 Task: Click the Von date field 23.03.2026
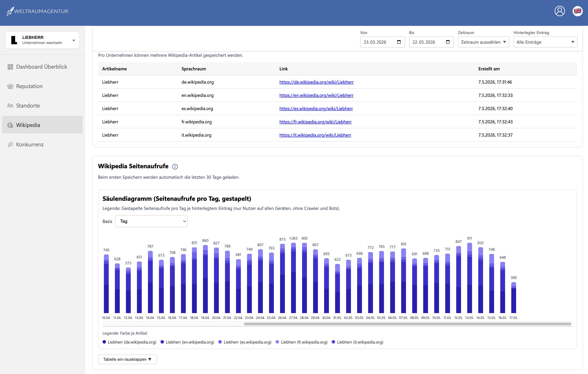(382, 42)
